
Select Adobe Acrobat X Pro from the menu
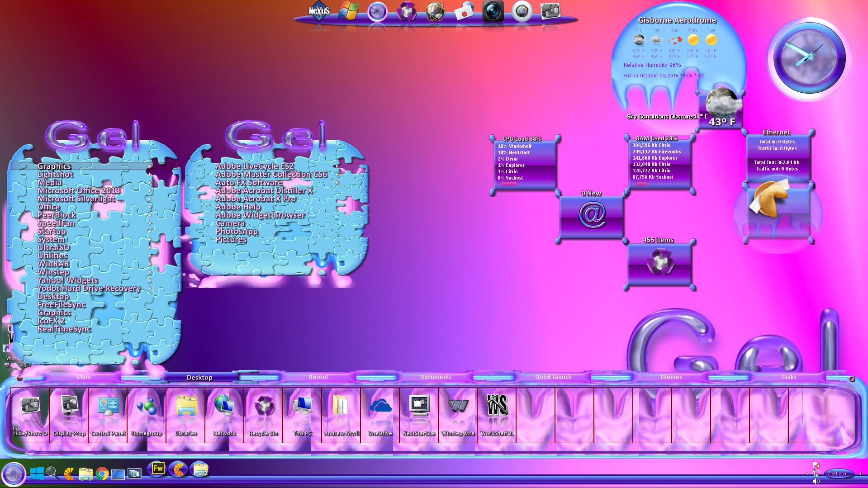click(x=256, y=199)
